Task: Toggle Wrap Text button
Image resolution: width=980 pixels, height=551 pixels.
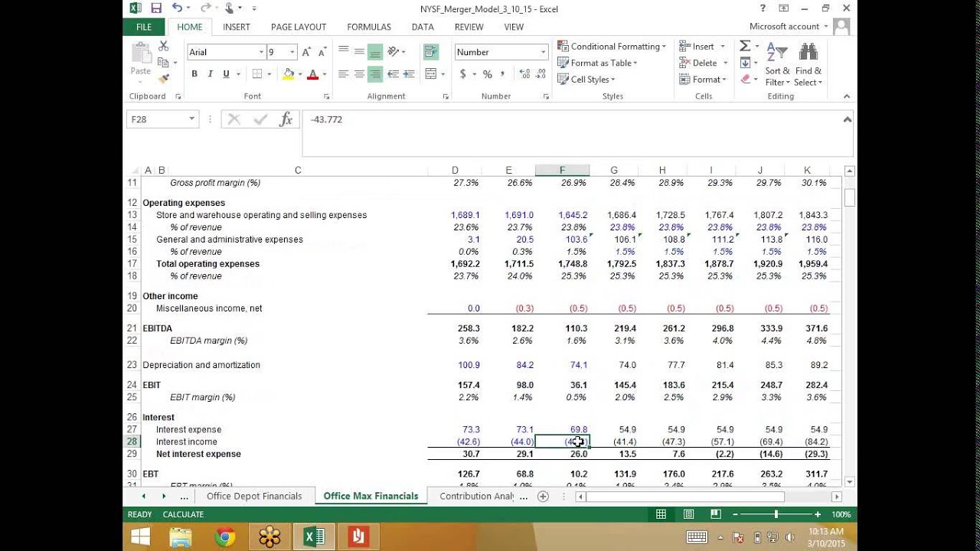Action: coord(431,52)
